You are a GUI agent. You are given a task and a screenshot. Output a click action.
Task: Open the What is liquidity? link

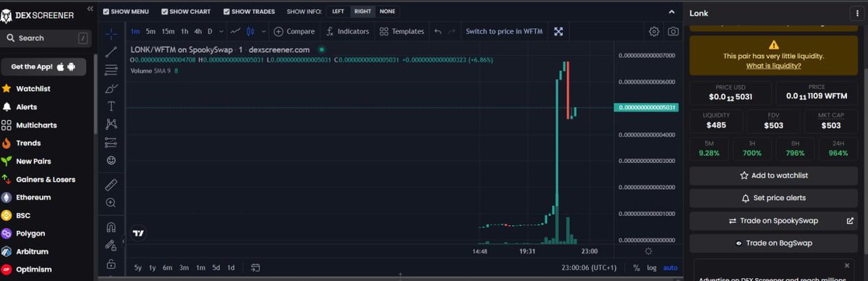coord(773,66)
